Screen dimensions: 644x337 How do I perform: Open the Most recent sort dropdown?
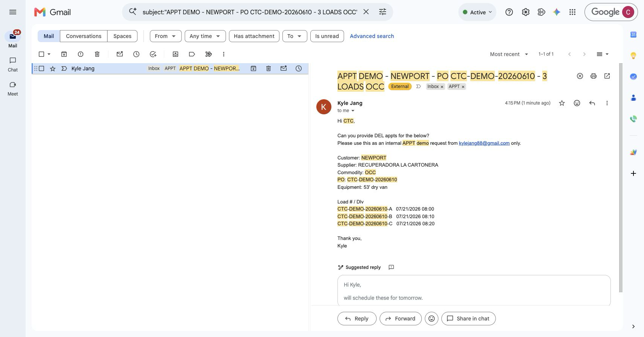point(509,54)
